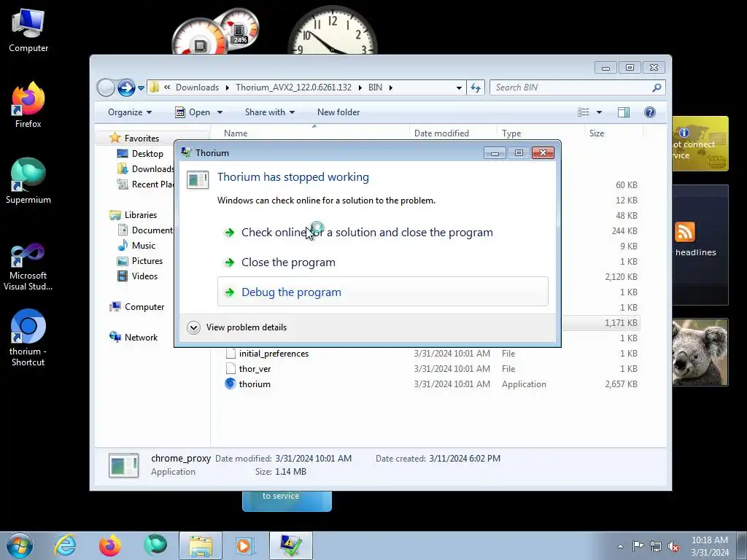Click the koala slideshow gadget picture
Viewport: 747px width, 560px height.
pos(700,352)
